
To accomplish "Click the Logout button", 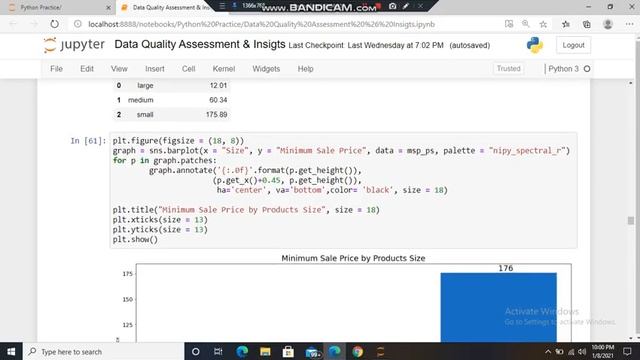I will pyautogui.click(x=573, y=45).
